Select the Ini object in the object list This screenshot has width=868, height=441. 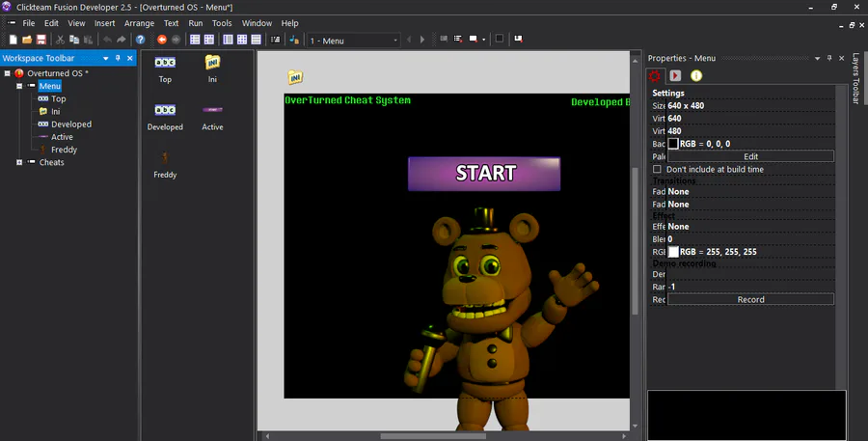point(212,69)
